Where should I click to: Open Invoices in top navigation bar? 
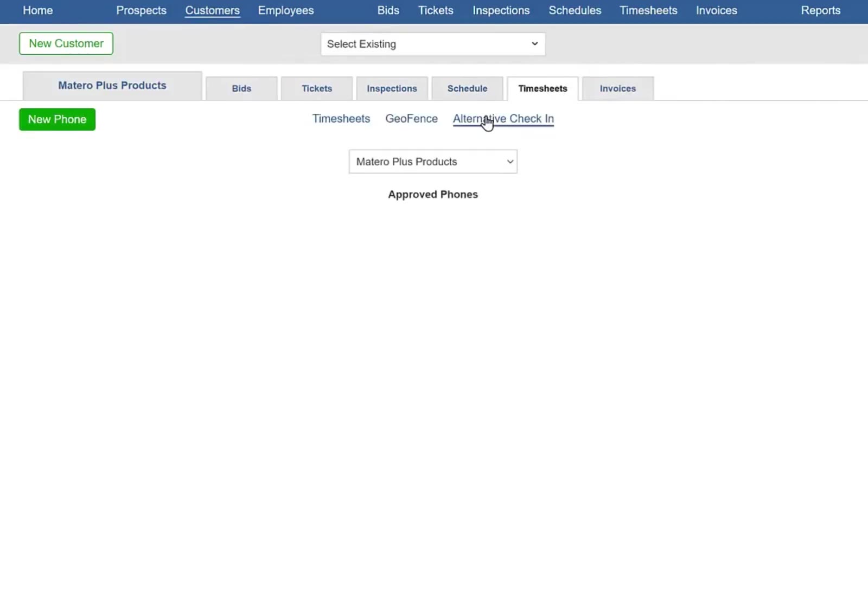click(716, 10)
